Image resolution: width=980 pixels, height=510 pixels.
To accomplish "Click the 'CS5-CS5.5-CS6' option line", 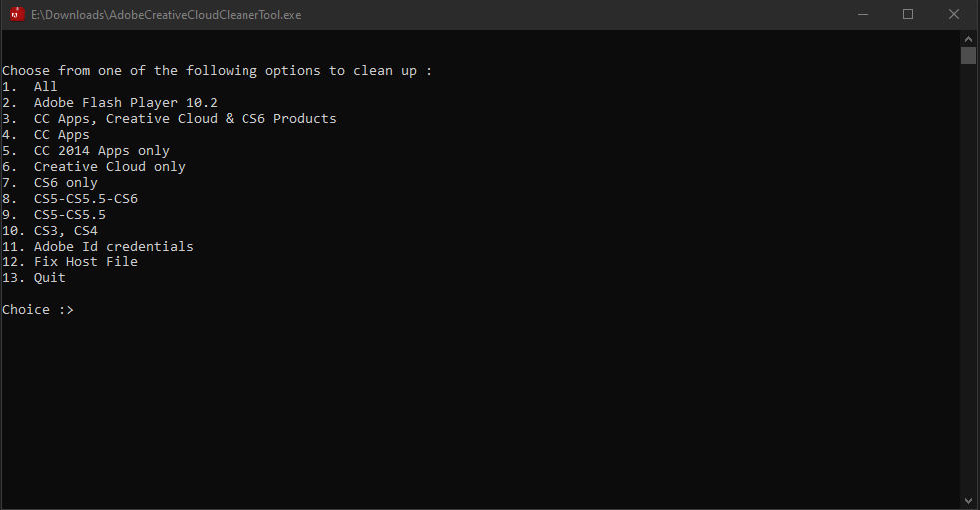I will tap(70, 199).
